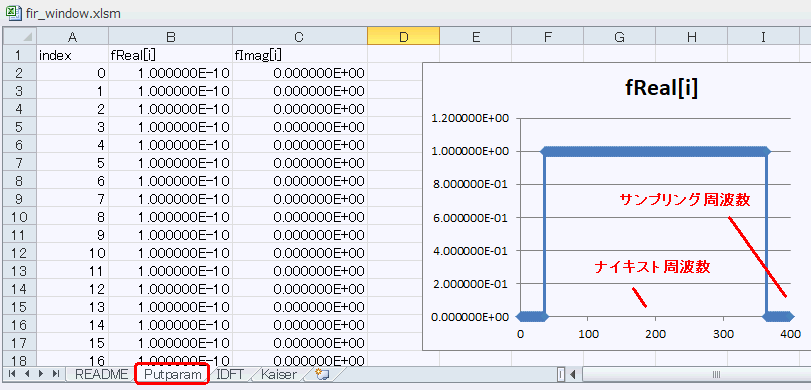This screenshot has width=811, height=390.
Task: Click cell with index value 5
Action: pos(72,162)
